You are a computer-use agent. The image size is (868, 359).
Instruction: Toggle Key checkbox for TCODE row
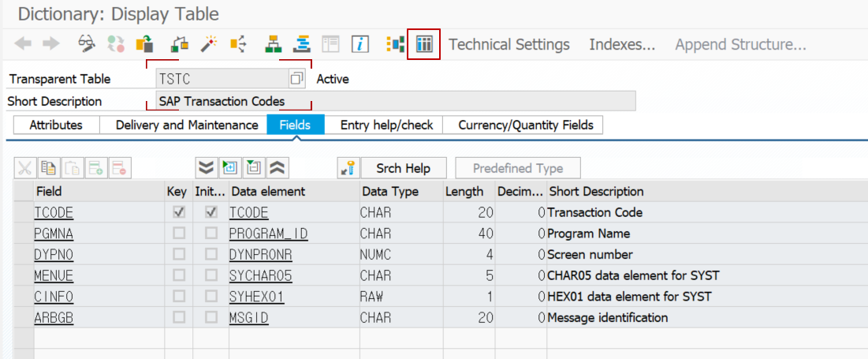pos(179,212)
